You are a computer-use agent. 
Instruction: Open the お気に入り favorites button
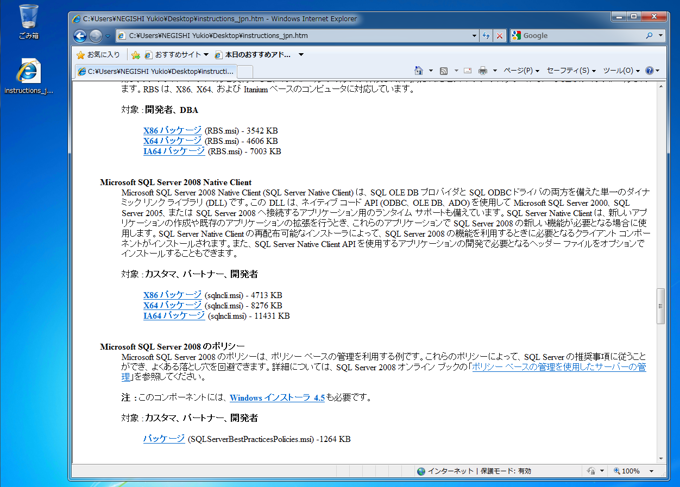pyautogui.click(x=98, y=55)
